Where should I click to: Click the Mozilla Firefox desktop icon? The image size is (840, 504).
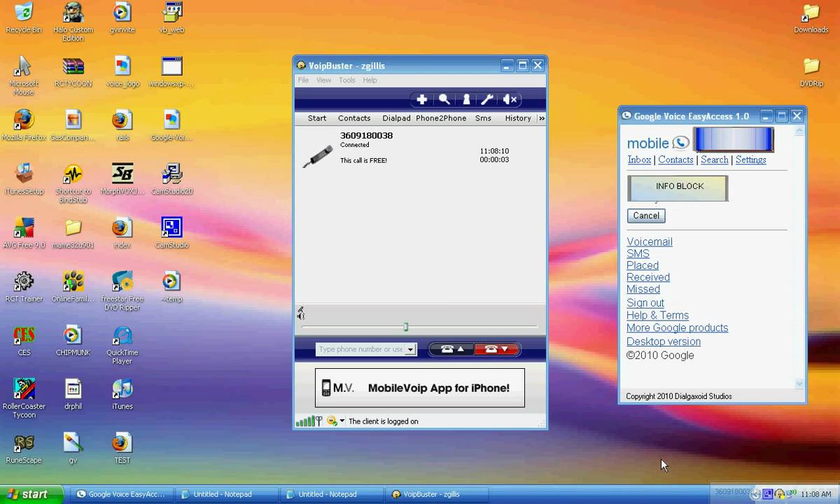click(24, 125)
